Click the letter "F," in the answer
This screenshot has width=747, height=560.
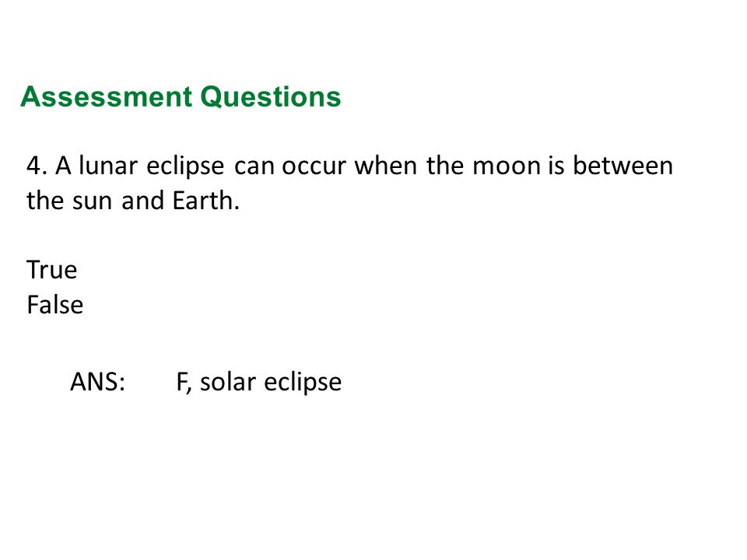point(184,383)
